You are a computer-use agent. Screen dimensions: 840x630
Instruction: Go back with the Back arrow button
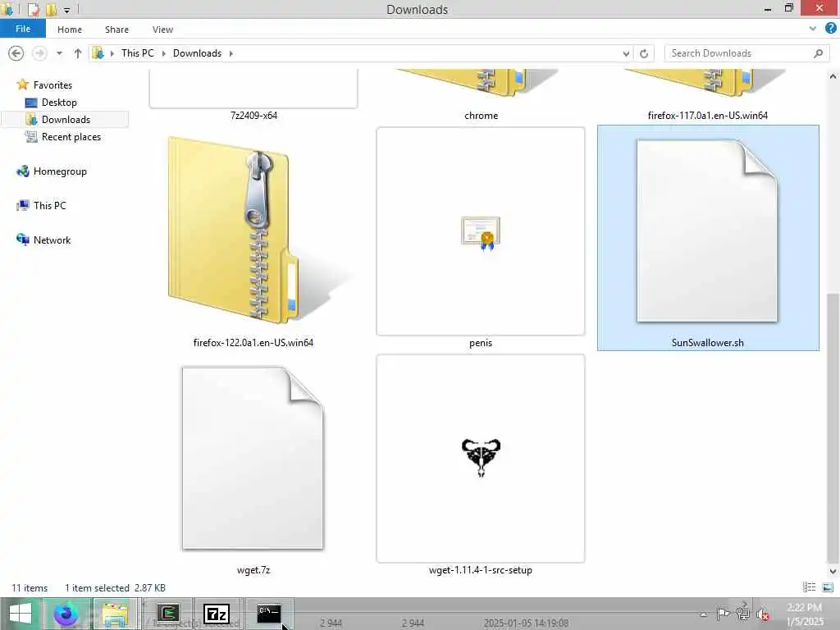pos(16,53)
